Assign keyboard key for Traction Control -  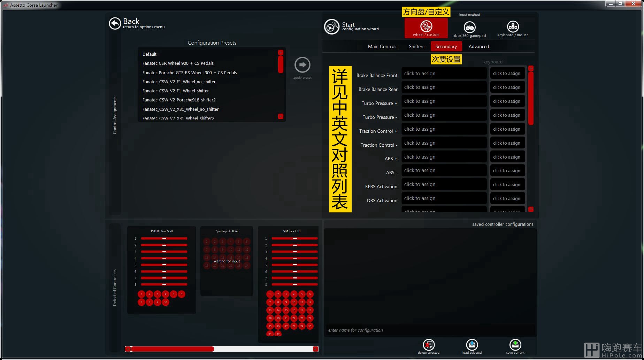click(507, 143)
